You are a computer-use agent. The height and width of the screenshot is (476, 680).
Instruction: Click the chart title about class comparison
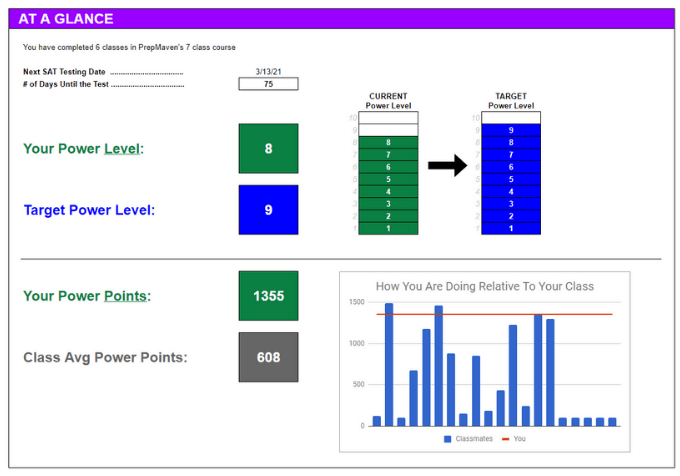[484, 287]
